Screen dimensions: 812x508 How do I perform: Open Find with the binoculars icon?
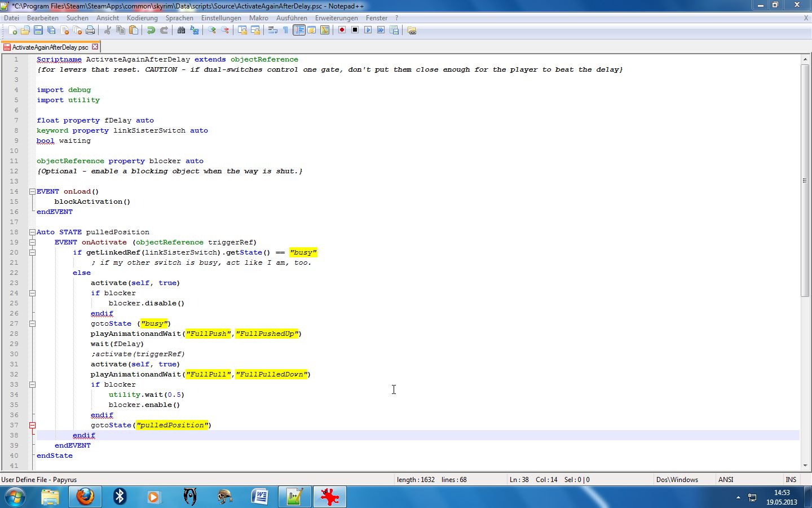click(x=181, y=30)
